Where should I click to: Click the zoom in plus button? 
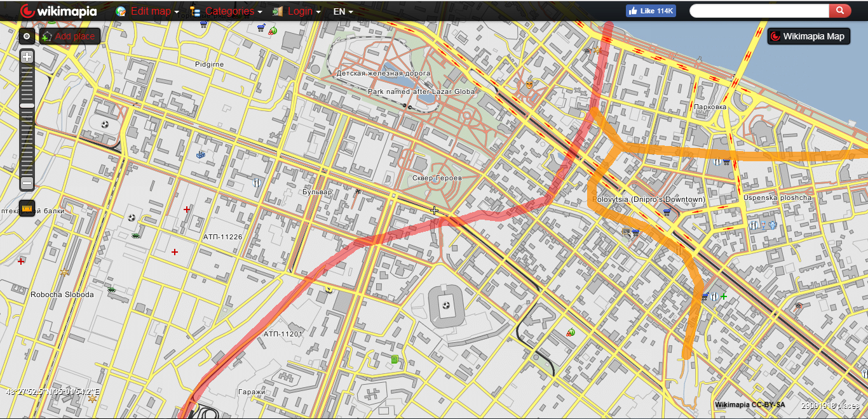tap(27, 57)
